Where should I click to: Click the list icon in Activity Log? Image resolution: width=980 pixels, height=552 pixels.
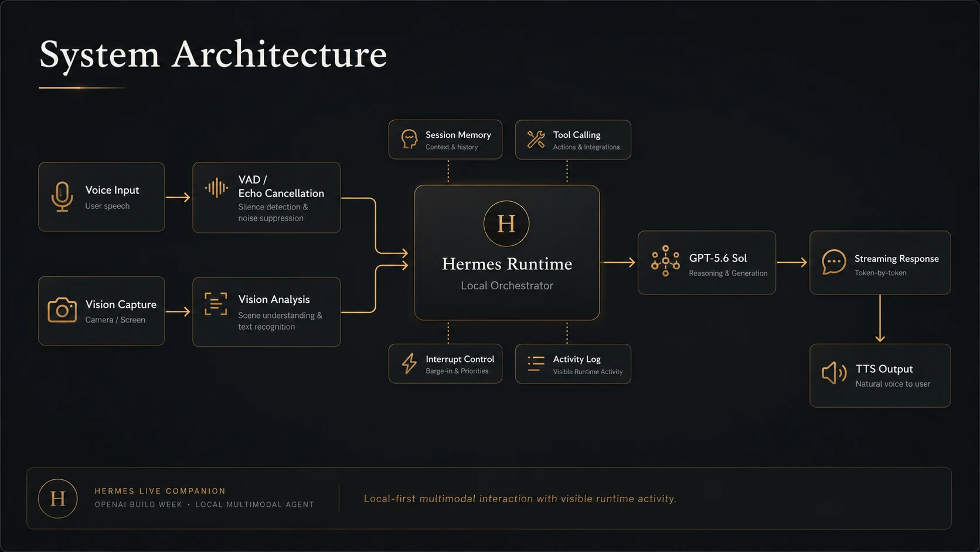[536, 364]
